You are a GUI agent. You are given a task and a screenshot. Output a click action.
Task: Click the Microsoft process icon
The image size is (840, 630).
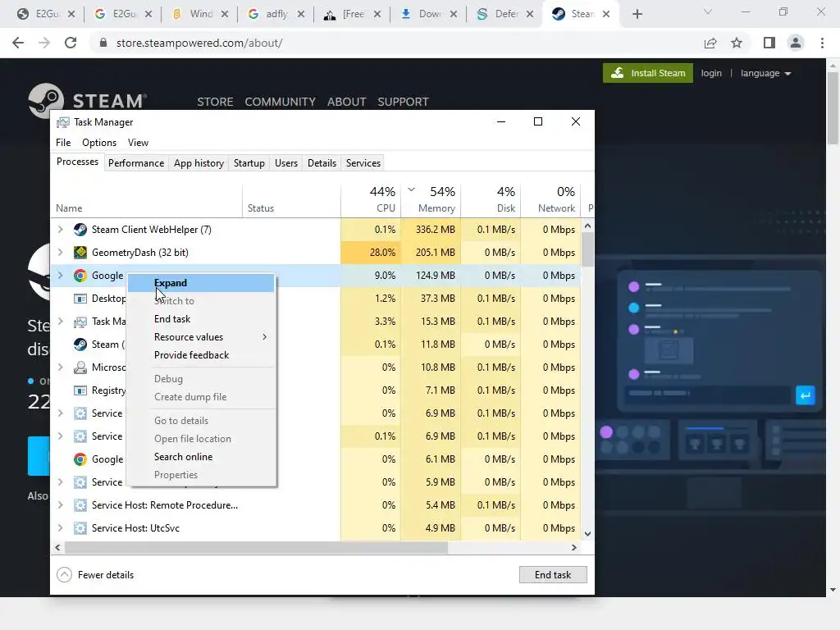(80, 367)
